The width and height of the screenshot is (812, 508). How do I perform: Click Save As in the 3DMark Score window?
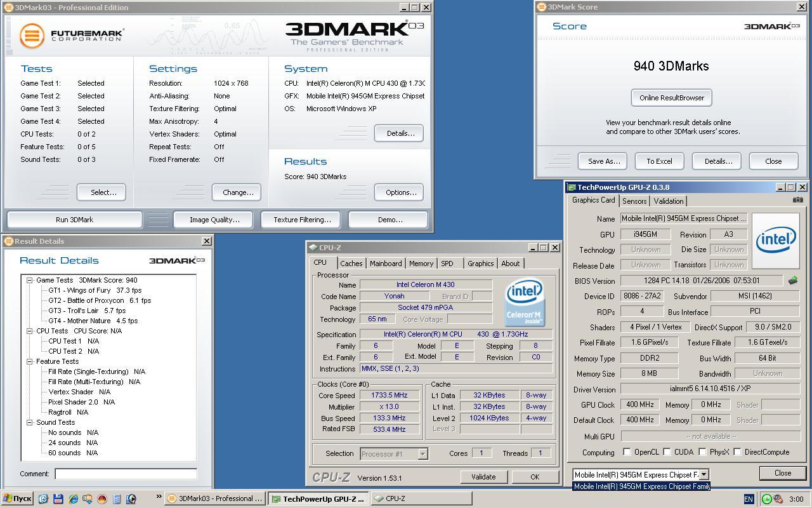point(603,161)
